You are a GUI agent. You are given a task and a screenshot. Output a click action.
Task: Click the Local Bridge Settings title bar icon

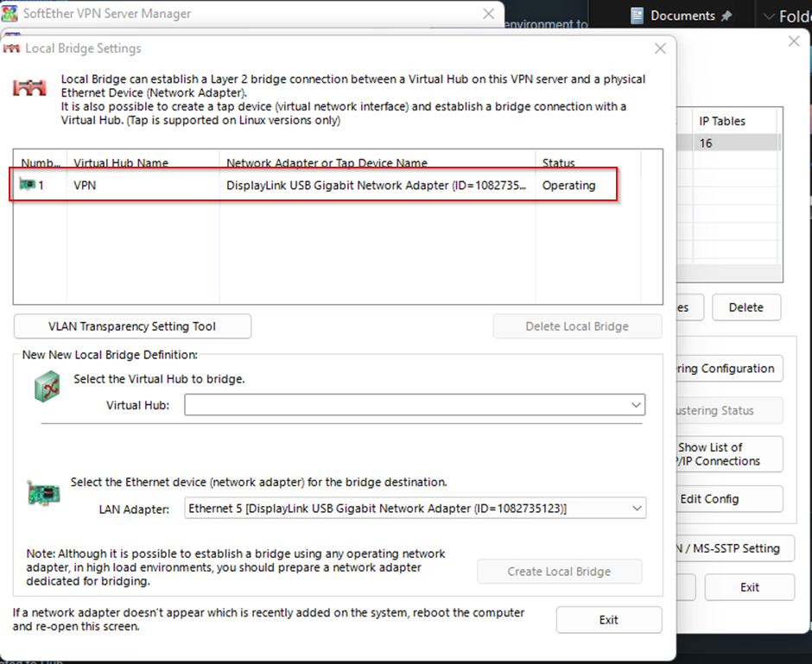(x=11, y=48)
